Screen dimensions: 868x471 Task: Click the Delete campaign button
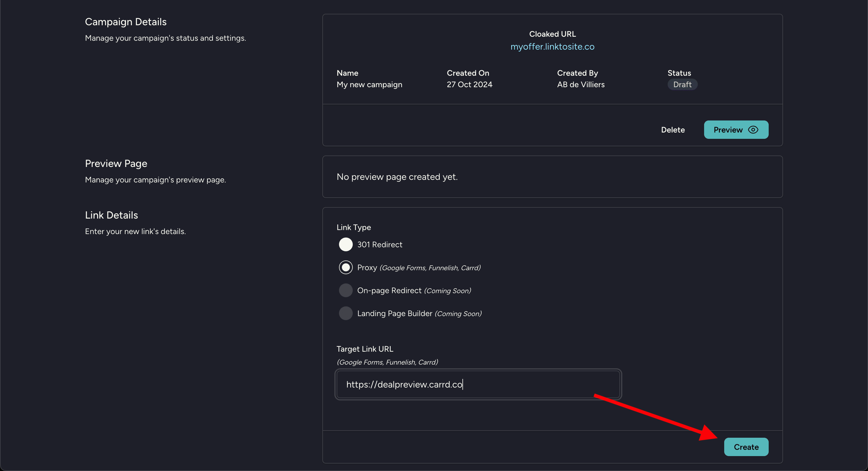click(x=673, y=130)
